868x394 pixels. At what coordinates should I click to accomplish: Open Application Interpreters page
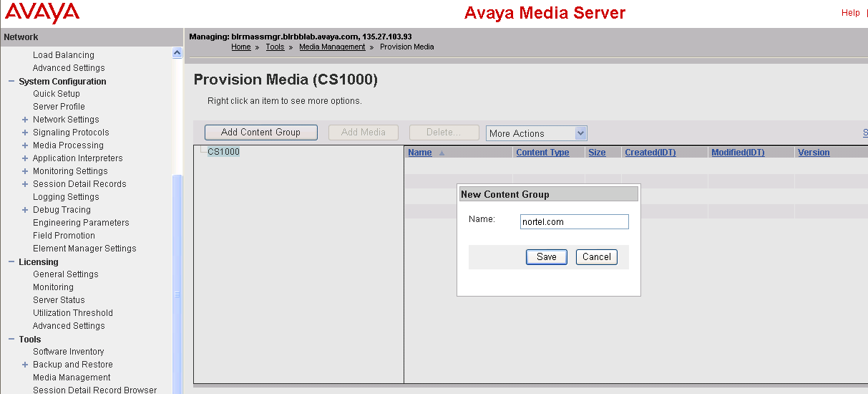[x=78, y=158]
